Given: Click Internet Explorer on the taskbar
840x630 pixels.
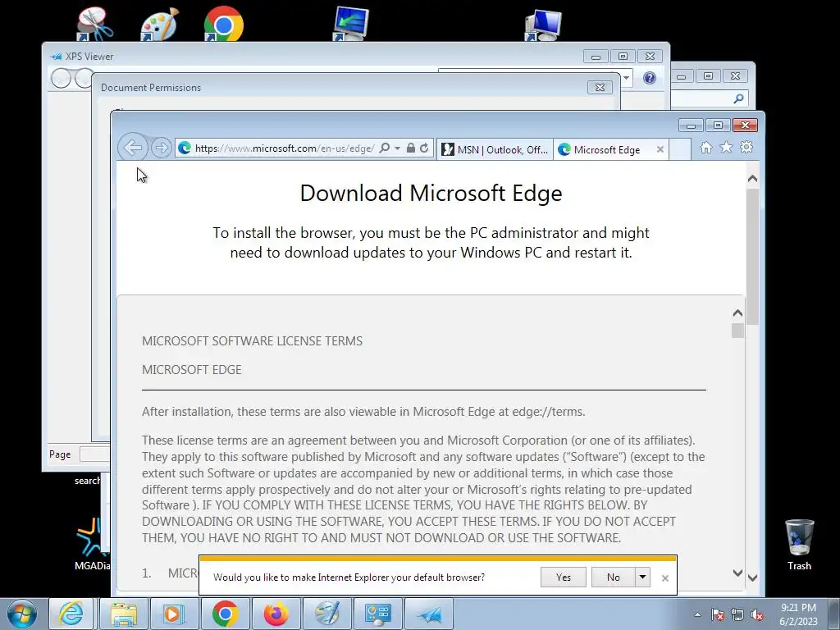Looking at the screenshot, I should click(x=71, y=614).
